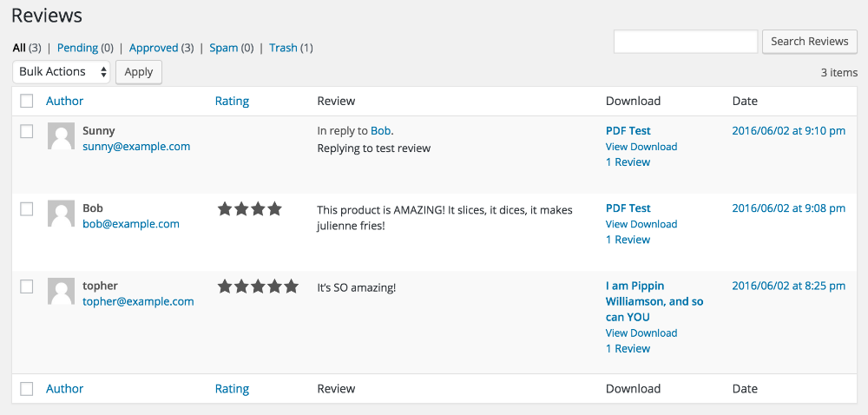Click Bob's avatar image
Viewport: 868px width, 415px height.
coord(61,214)
